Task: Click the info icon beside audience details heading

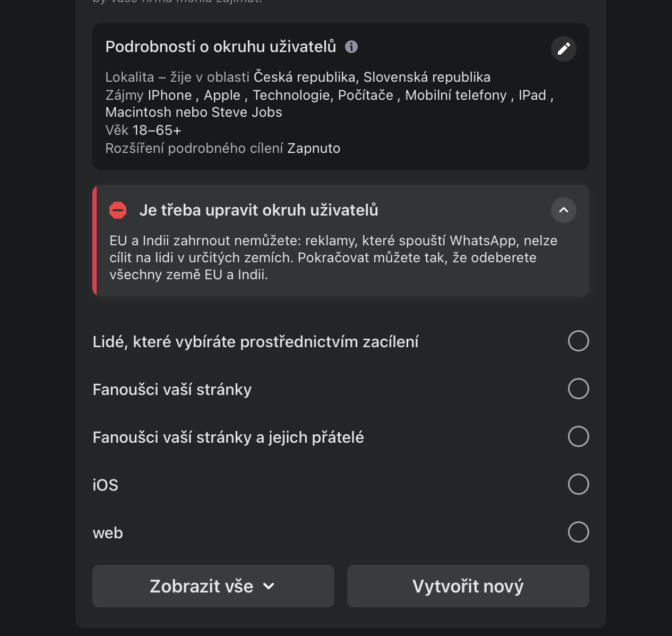Action: (x=351, y=47)
